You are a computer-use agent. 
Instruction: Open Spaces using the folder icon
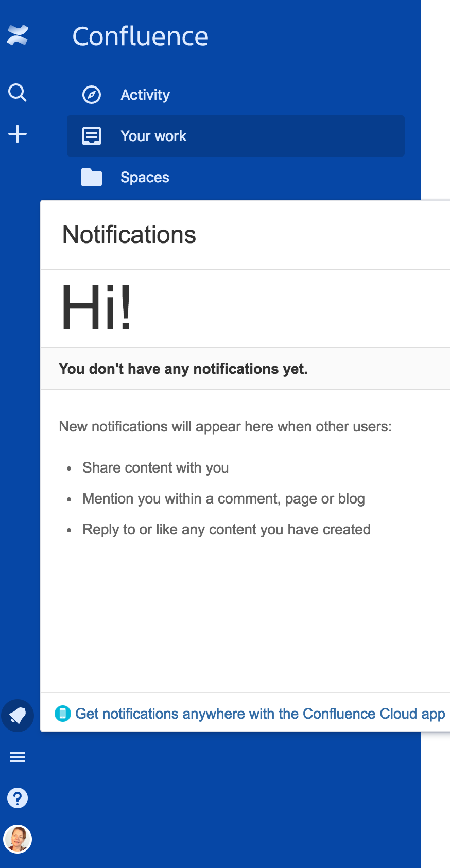tap(91, 177)
